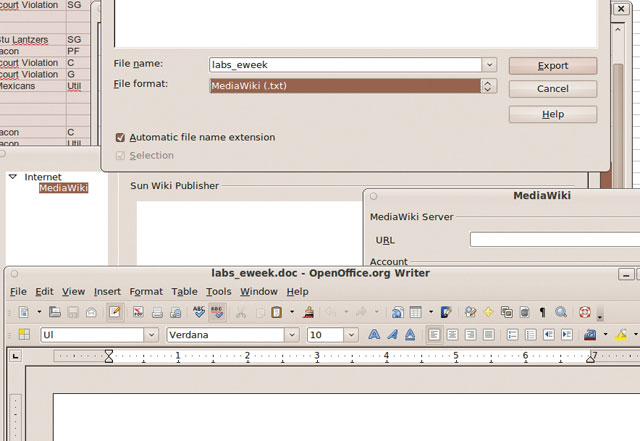Screen dimensions: 640x441
Task: Select the Format Paintbrush icon
Action: (x=309, y=312)
